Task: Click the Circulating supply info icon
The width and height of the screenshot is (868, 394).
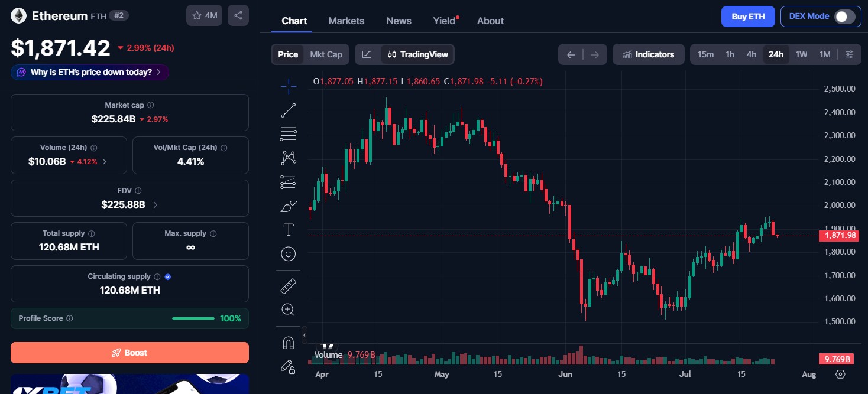Action: pyautogui.click(x=157, y=276)
